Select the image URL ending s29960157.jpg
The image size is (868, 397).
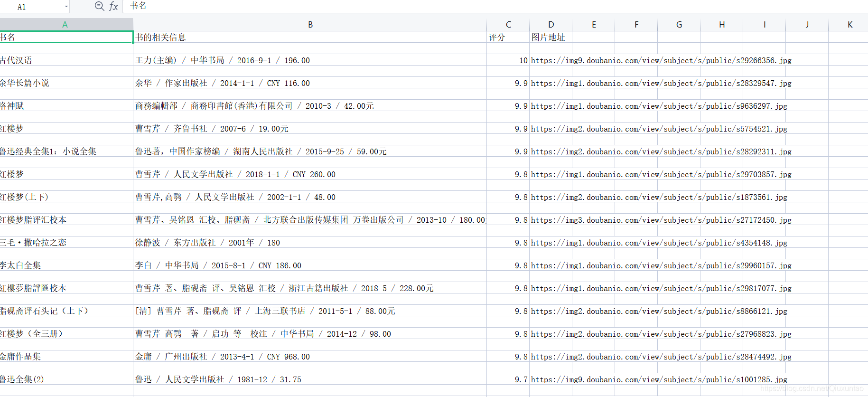pyautogui.click(x=661, y=265)
